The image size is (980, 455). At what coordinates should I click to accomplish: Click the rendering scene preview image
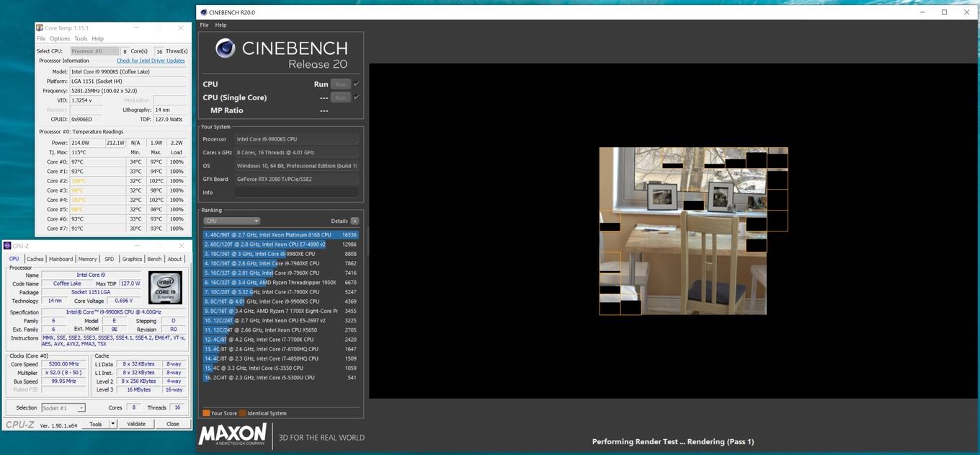point(683,231)
